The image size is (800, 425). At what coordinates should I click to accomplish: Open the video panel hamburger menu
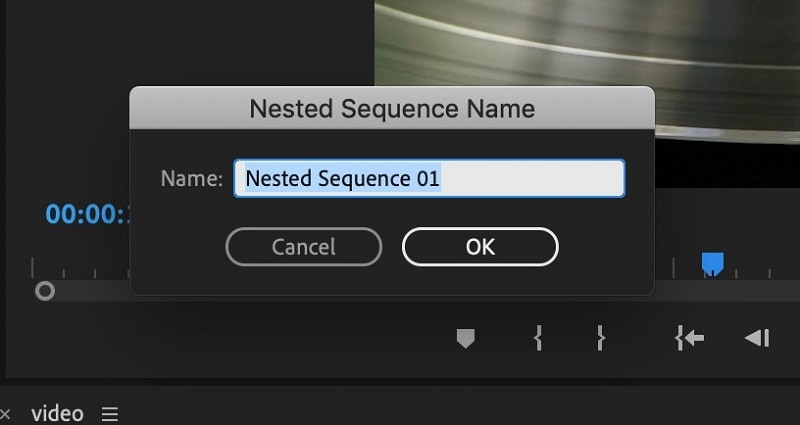(x=110, y=414)
